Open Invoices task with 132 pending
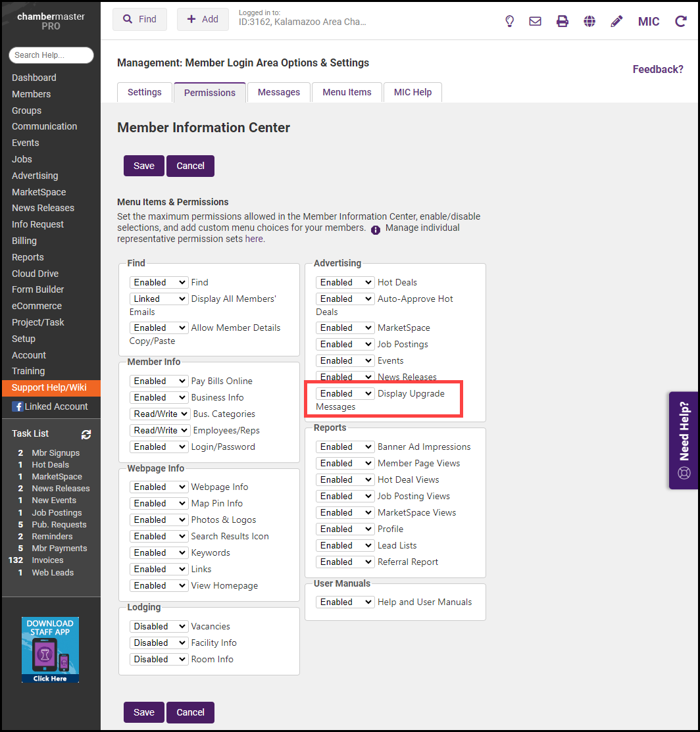 click(47, 560)
